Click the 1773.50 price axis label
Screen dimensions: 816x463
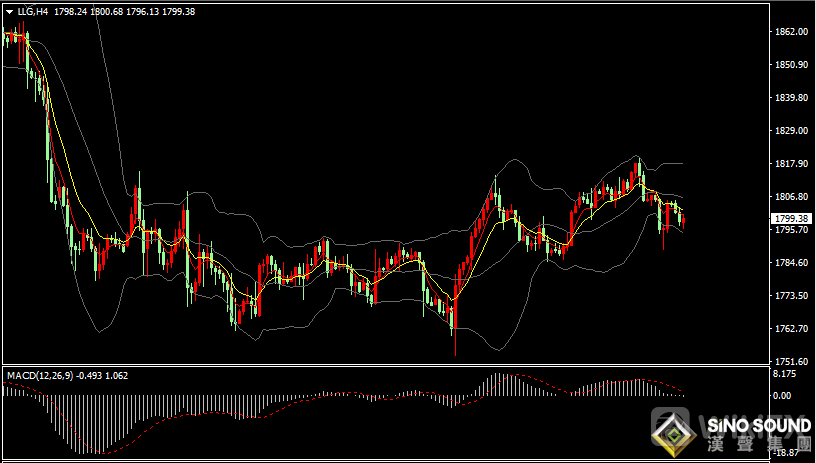coord(791,296)
